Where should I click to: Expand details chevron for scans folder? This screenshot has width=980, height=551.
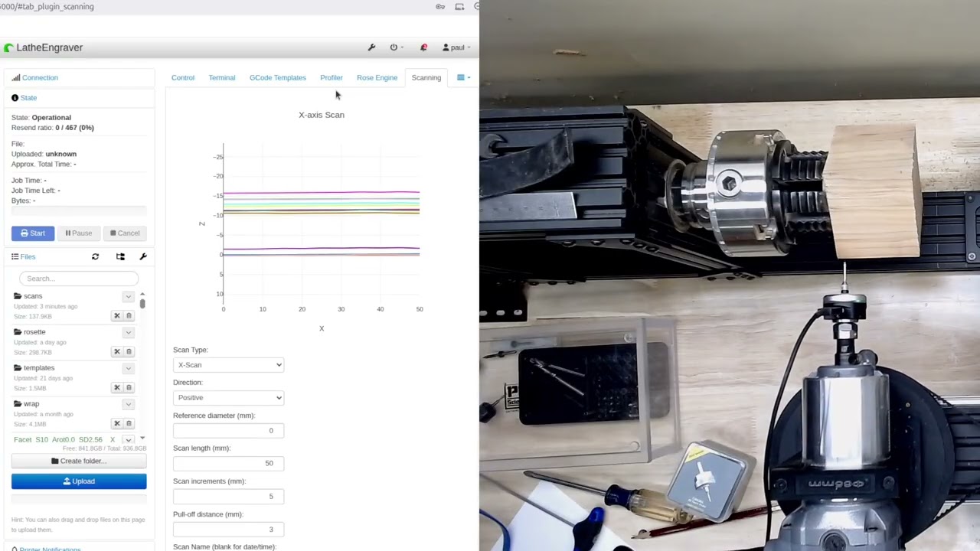[x=128, y=296]
